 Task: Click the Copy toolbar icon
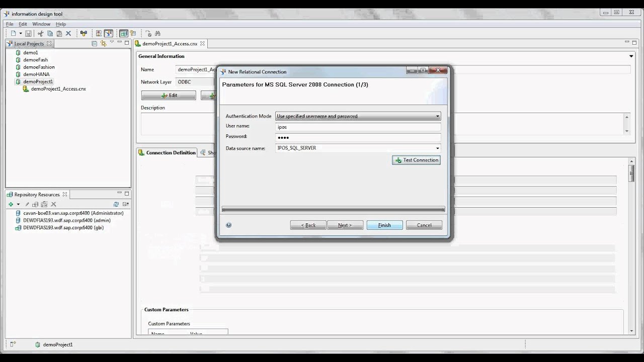pyautogui.click(x=50, y=34)
